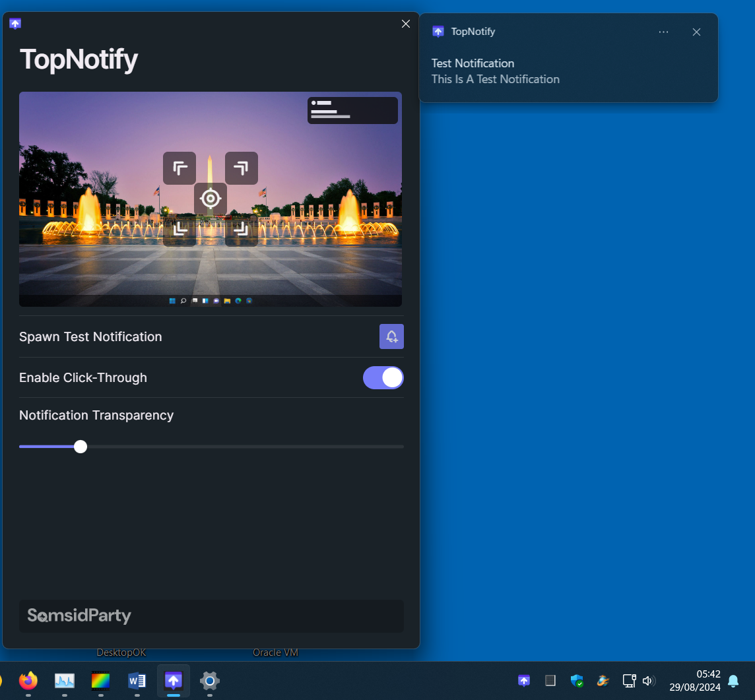Click the square window icon in system tray

(x=550, y=681)
